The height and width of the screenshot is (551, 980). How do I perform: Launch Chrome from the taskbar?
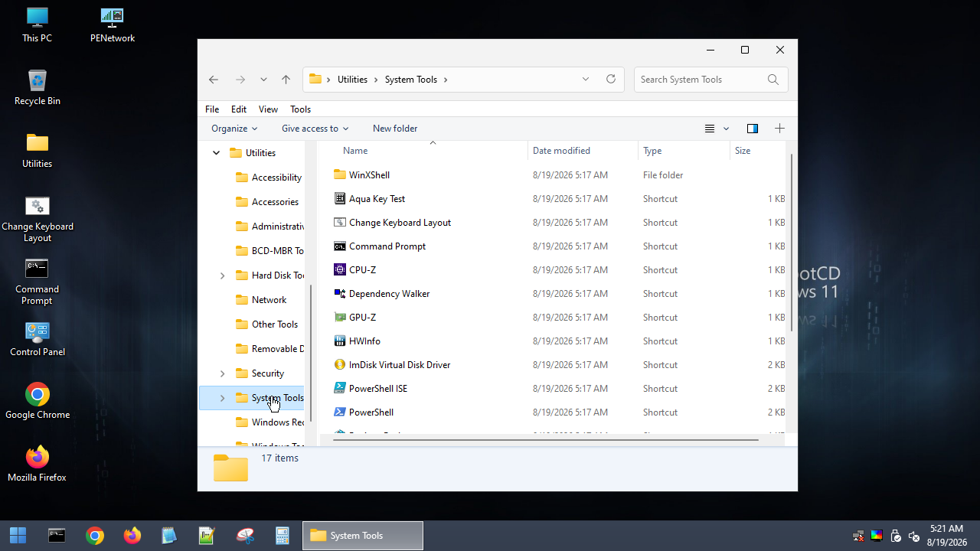[95, 536]
